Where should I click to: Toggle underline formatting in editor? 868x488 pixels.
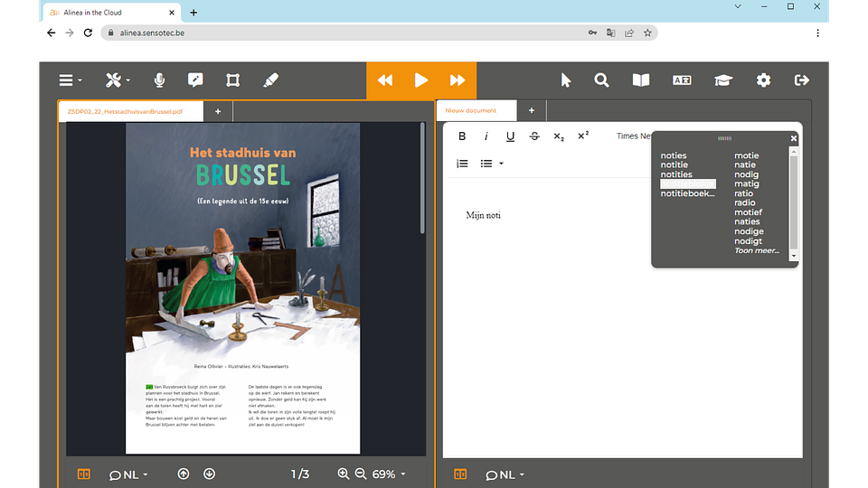pos(510,136)
